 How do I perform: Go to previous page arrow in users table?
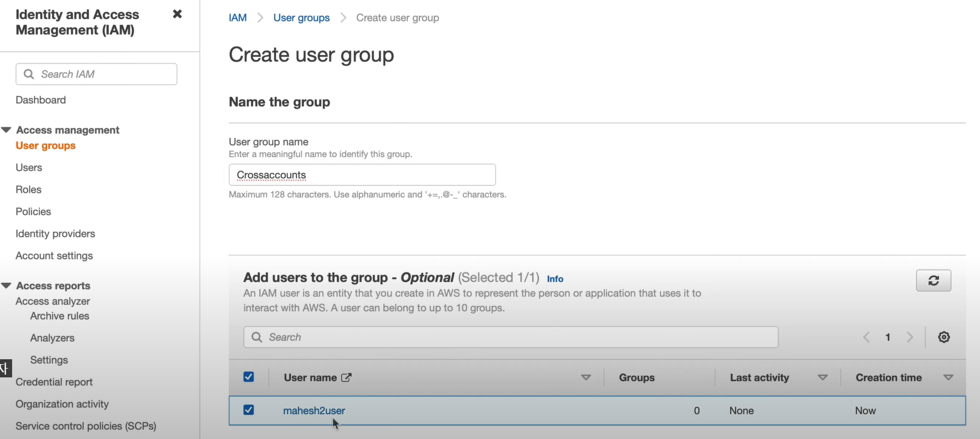pos(866,337)
